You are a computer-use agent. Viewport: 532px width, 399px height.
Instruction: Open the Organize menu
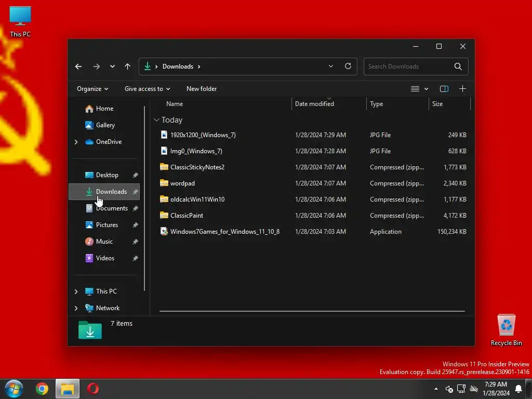92,89
